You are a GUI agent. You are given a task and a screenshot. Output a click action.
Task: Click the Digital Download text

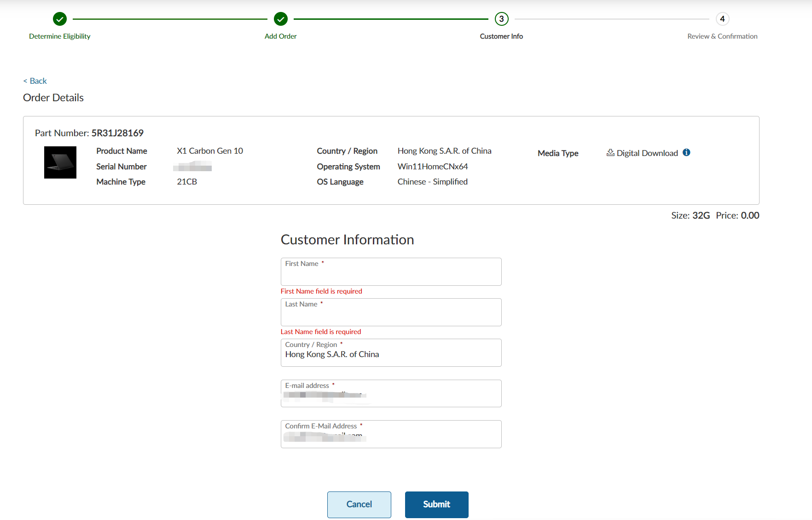[x=647, y=153]
